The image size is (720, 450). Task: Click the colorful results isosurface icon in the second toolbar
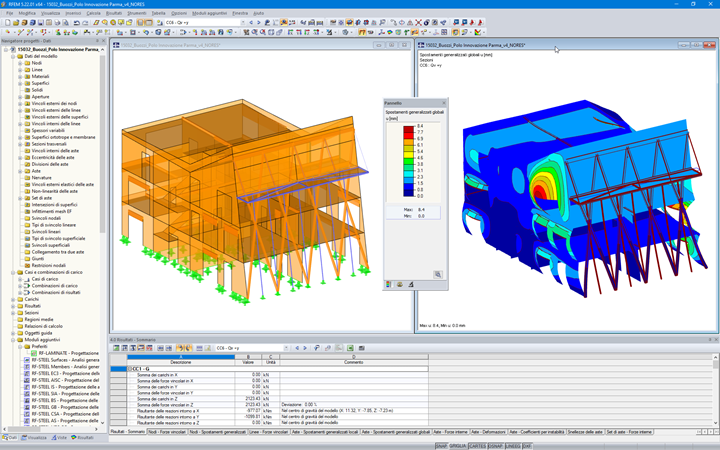pos(389,32)
